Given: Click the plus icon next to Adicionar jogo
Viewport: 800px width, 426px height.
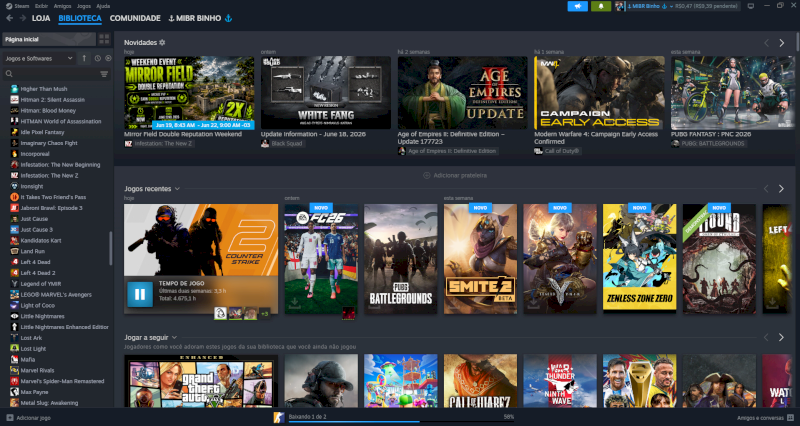Looking at the screenshot, I should click(x=10, y=418).
